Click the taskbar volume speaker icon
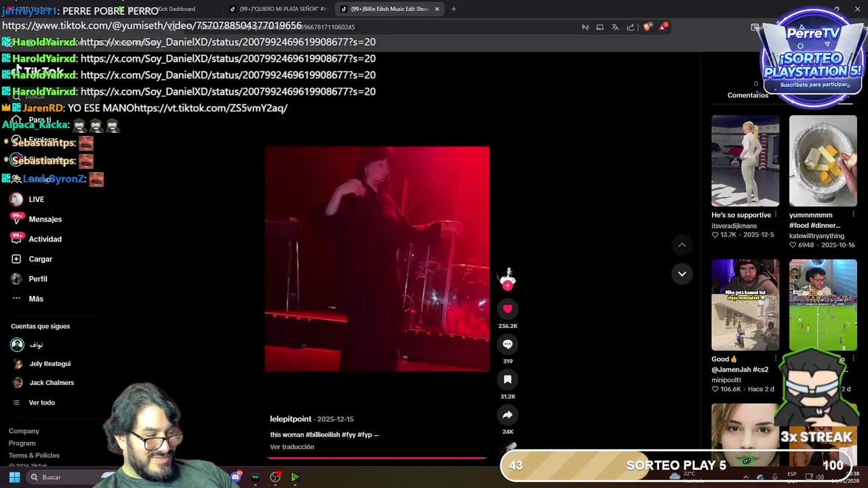 coord(820,477)
